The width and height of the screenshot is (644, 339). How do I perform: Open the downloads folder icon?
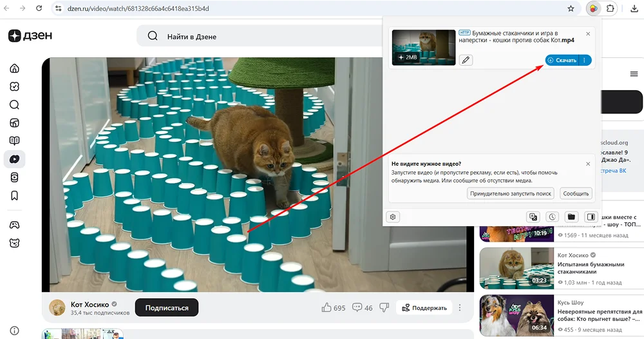[x=571, y=217]
